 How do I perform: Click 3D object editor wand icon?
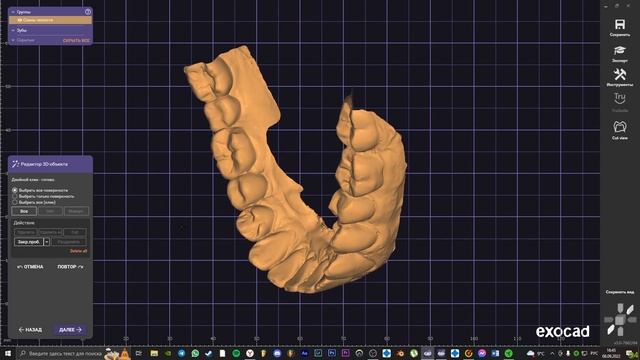pyautogui.click(x=16, y=164)
